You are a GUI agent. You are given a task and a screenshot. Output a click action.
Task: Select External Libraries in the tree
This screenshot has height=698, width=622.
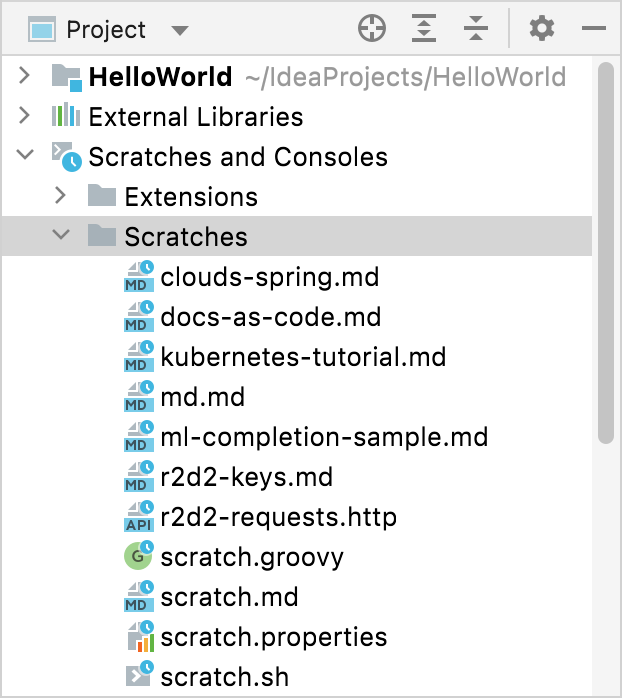click(x=196, y=117)
